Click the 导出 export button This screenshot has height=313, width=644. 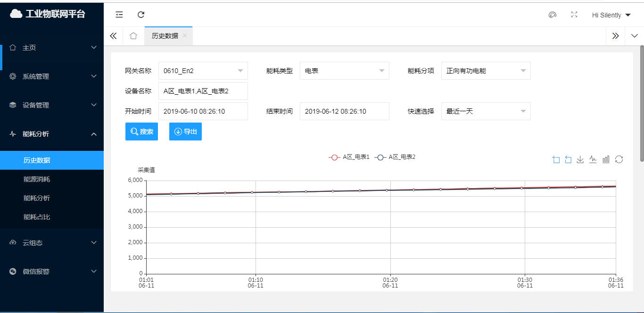[x=185, y=132]
